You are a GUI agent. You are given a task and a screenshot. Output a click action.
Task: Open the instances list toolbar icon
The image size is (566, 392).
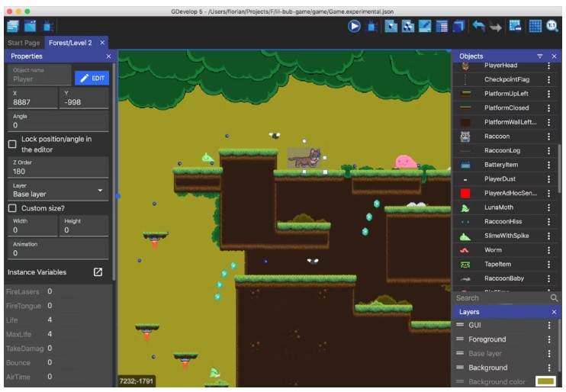442,26
